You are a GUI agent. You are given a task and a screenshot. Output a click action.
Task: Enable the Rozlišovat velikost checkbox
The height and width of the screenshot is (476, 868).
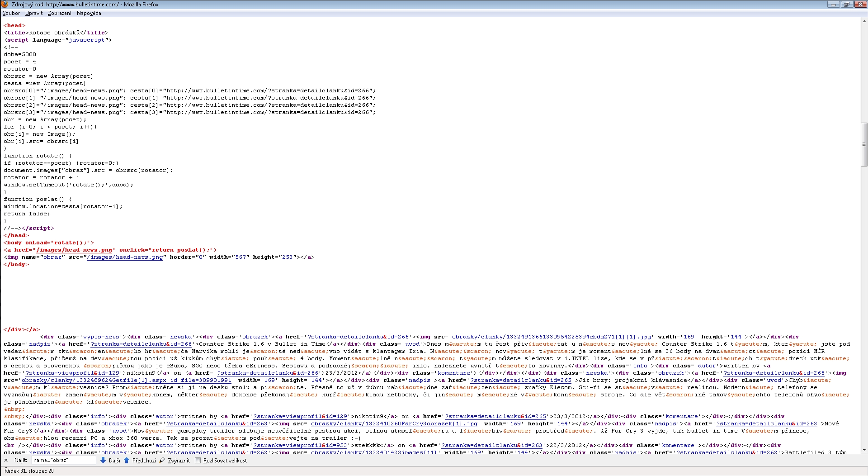coord(198,461)
